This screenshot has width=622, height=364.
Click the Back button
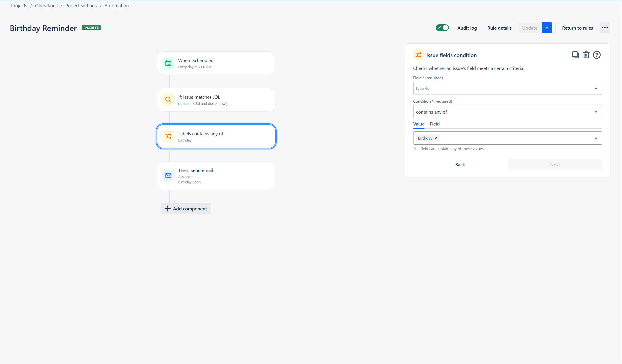point(460,165)
